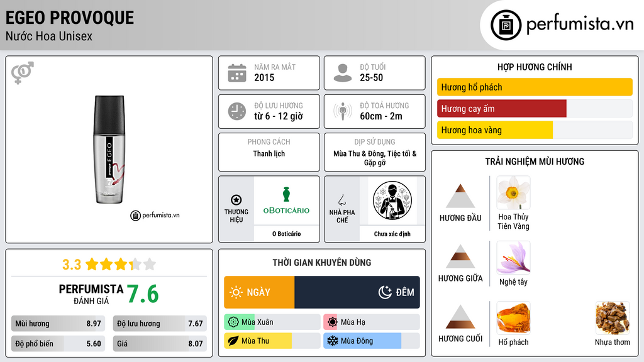Image resolution: width=644 pixels, height=362 pixels.
Task: Click the 3.3 user rating number
Action: 72,265
